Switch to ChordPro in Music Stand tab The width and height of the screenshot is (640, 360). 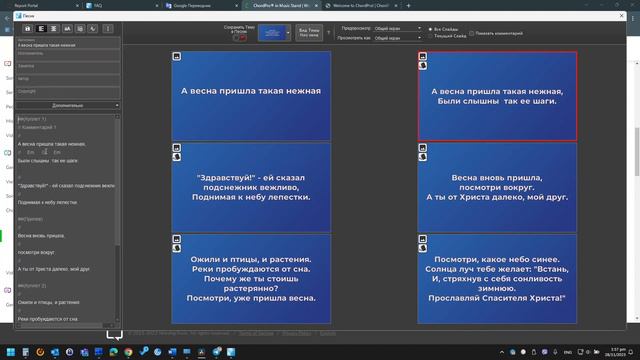click(x=281, y=6)
